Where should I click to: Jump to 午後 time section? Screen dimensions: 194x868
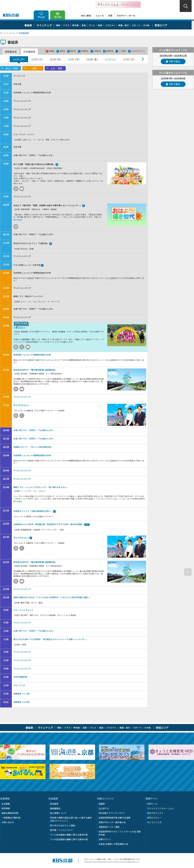click(x=33, y=68)
